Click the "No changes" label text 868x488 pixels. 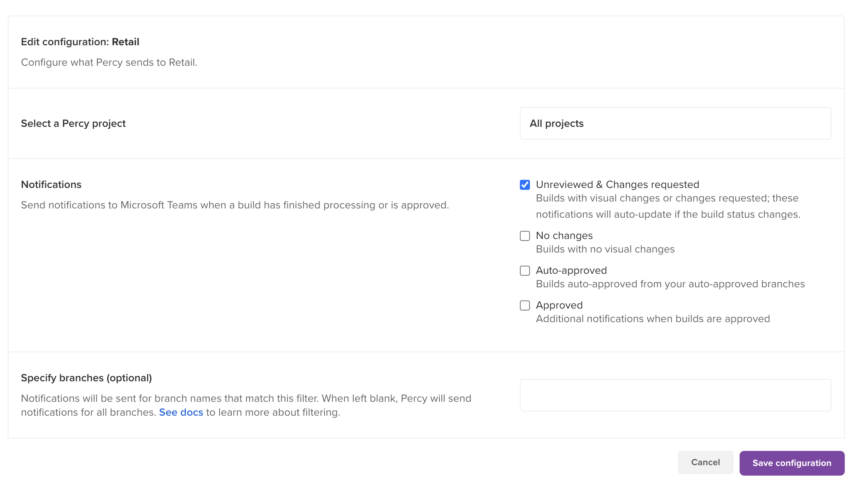[564, 235]
